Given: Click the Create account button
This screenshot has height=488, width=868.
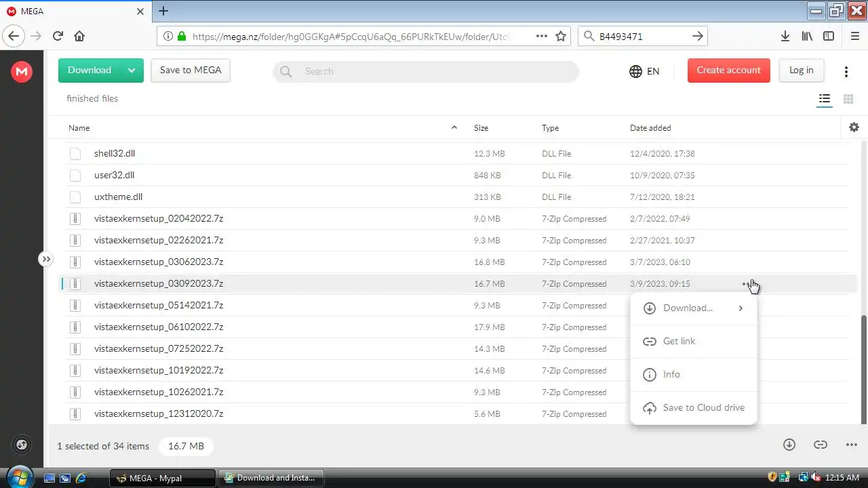Looking at the screenshot, I should pyautogui.click(x=729, y=70).
